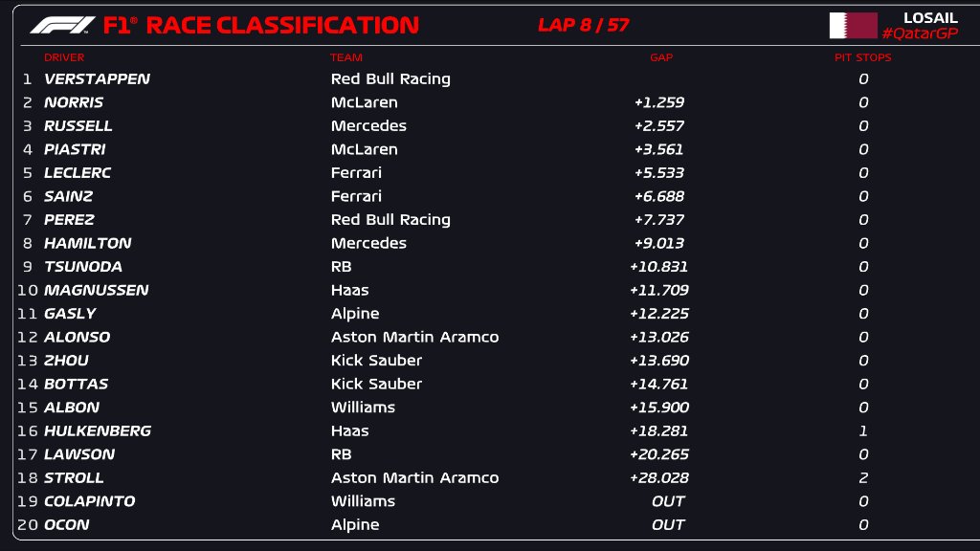The image size is (980, 551).
Task: Click the RACE CLASSIFICATION title
Action: (x=282, y=25)
